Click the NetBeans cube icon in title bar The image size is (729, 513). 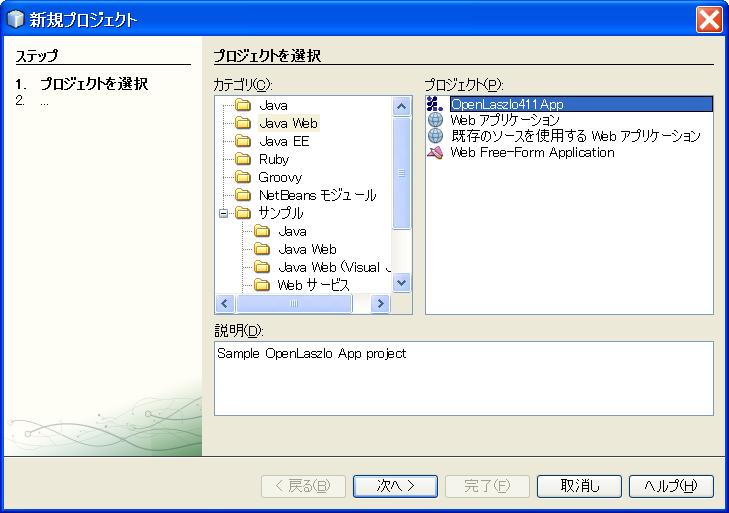[x=15, y=19]
